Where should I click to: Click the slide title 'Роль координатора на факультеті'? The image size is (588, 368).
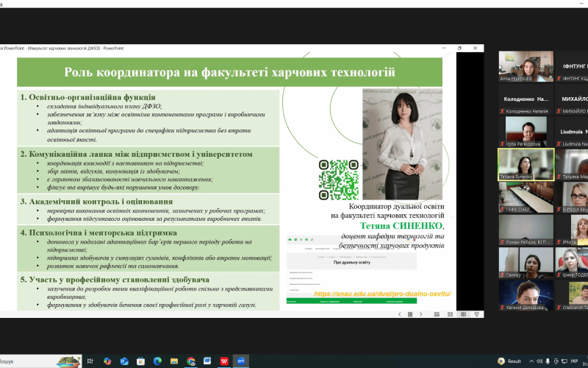(229, 71)
